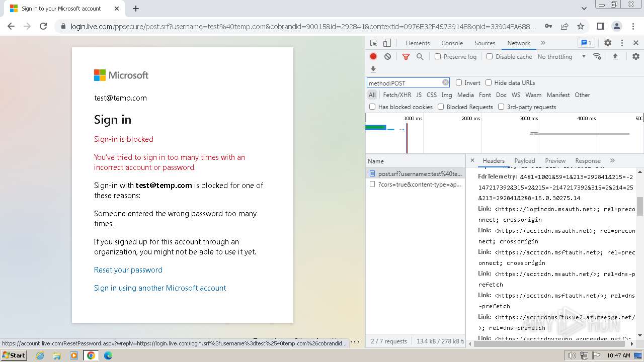The width and height of the screenshot is (644, 362).
Task: Click Sign in using another Microsoft account
Action: pyautogui.click(x=160, y=288)
